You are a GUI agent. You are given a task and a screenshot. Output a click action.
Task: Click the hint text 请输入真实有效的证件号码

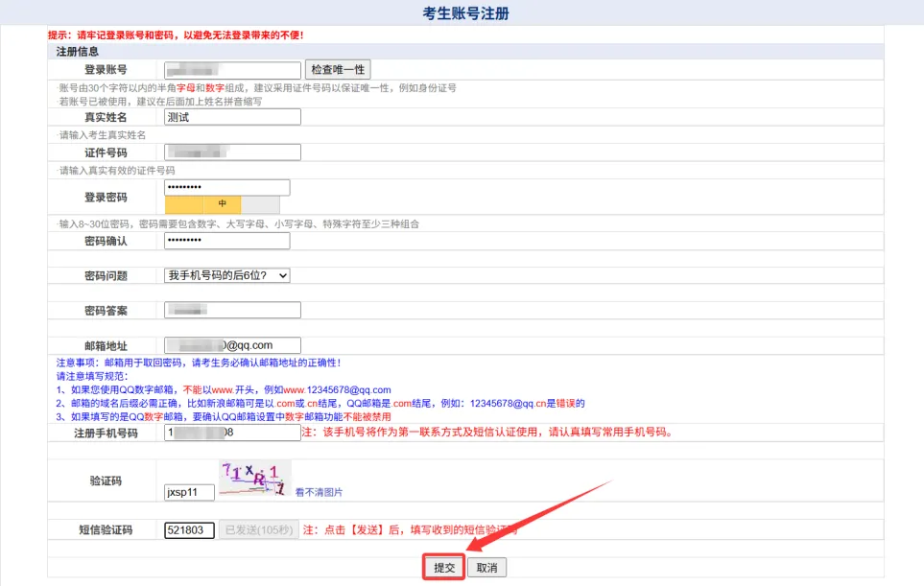(x=117, y=170)
